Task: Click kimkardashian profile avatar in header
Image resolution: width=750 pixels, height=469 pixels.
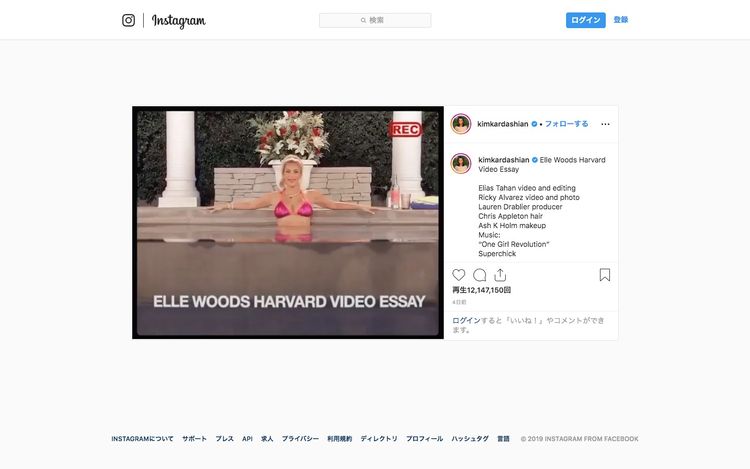Action: pos(461,124)
